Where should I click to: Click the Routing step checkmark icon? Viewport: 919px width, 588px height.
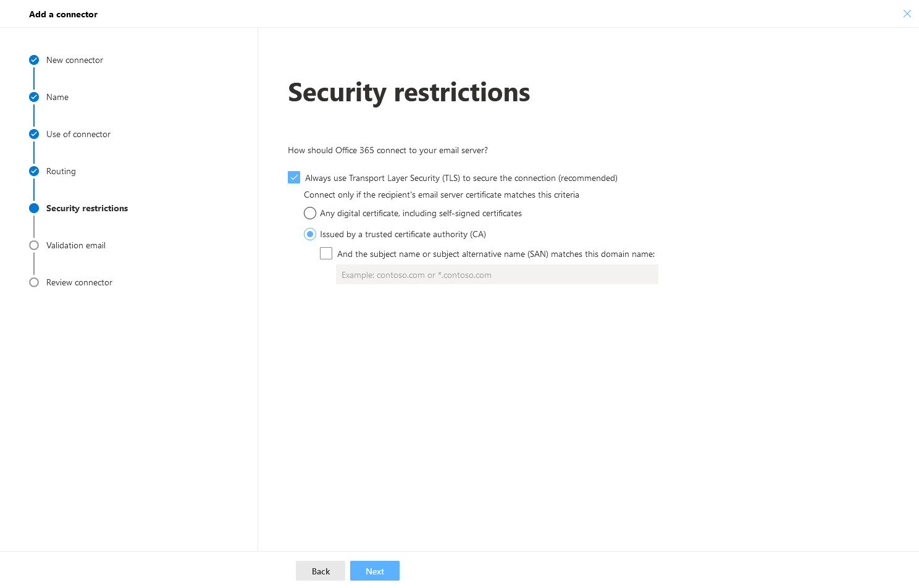[x=34, y=171]
